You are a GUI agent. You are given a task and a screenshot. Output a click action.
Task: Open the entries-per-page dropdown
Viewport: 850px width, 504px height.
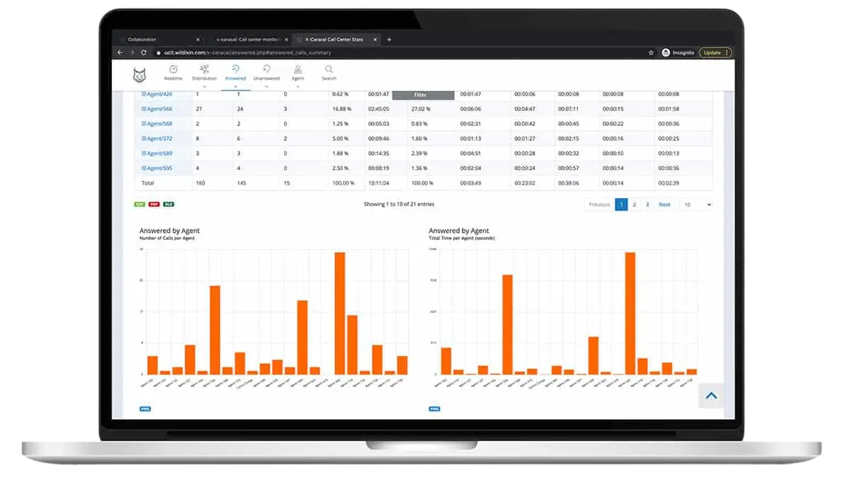697,205
